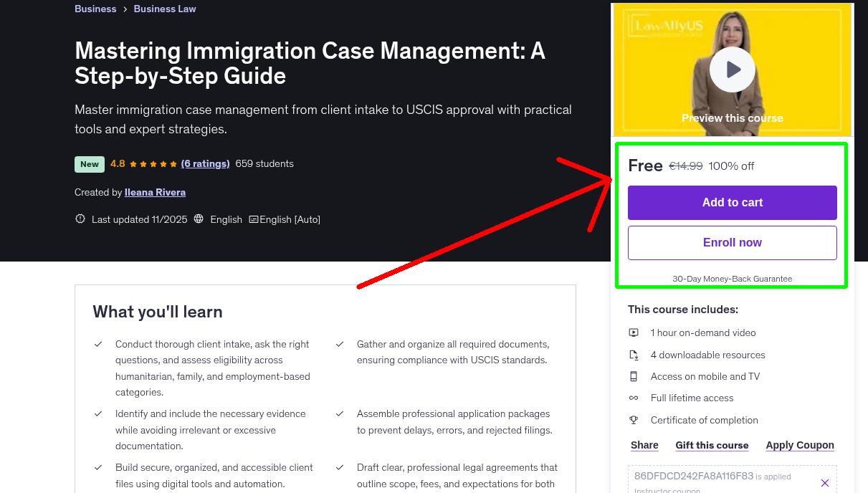Image resolution: width=868 pixels, height=493 pixels.
Task: Click the Enroll now button
Action: click(x=732, y=242)
